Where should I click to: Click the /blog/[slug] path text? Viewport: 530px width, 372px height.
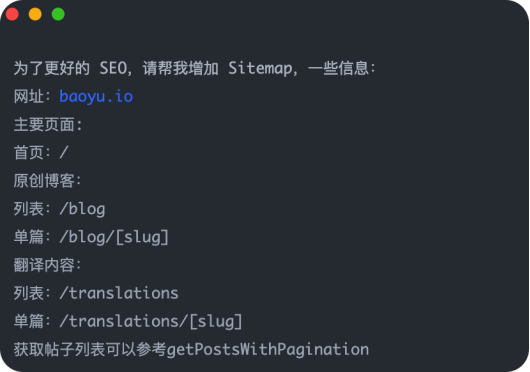click(x=114, y=237)
